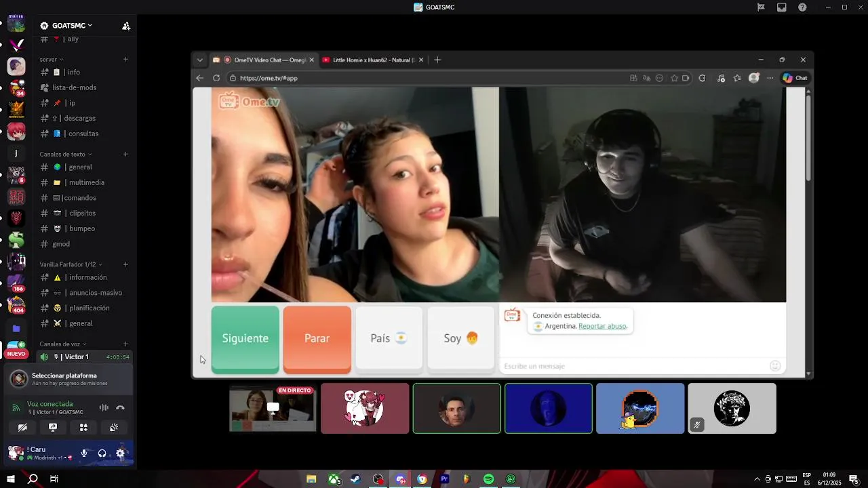Mute microphone in user panel
The image size is (868, 488).
tap(84, 453)
